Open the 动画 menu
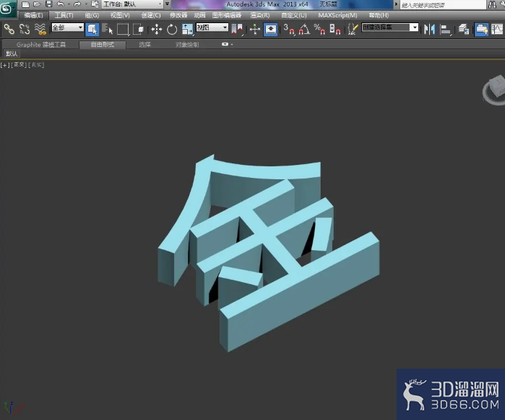Screen dimensions: 505x420 pyautogui.click(x=199, y=15)
